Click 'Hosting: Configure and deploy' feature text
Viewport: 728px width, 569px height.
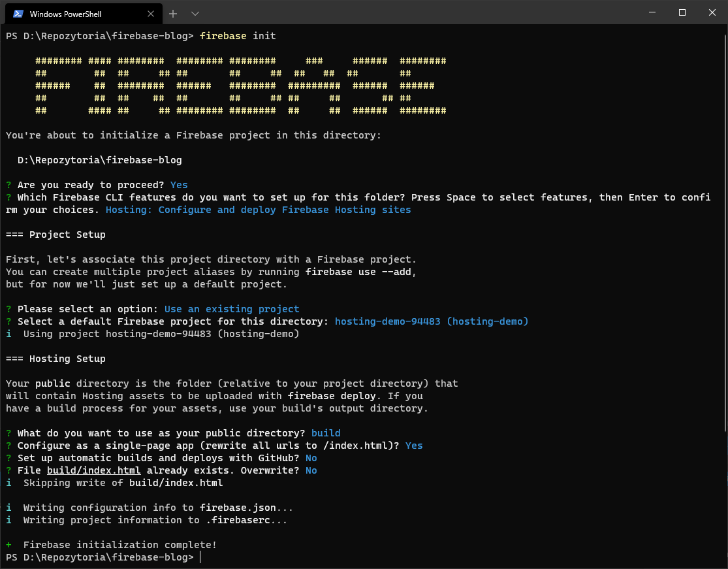point(258,210)
